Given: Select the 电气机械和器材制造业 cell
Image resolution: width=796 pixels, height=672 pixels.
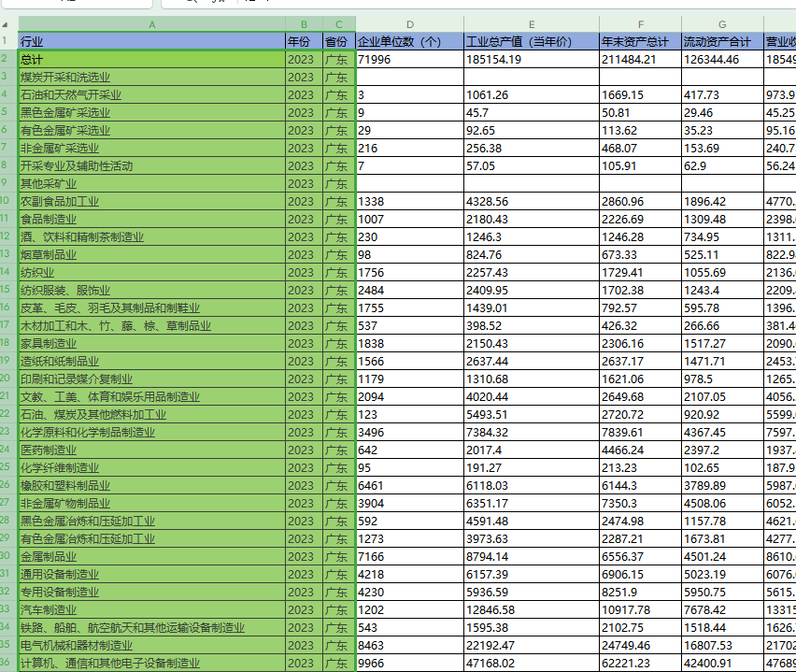Looking at the screenshot, I should (x=151, y=646).
